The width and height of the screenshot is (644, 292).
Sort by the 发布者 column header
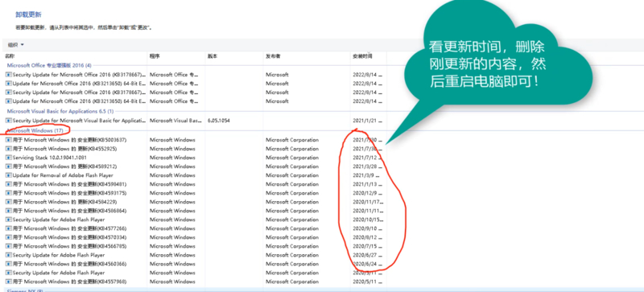click(x=307, y=56)
